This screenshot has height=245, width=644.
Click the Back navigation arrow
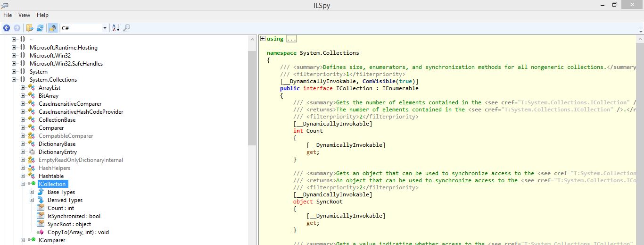click(7, 28)
